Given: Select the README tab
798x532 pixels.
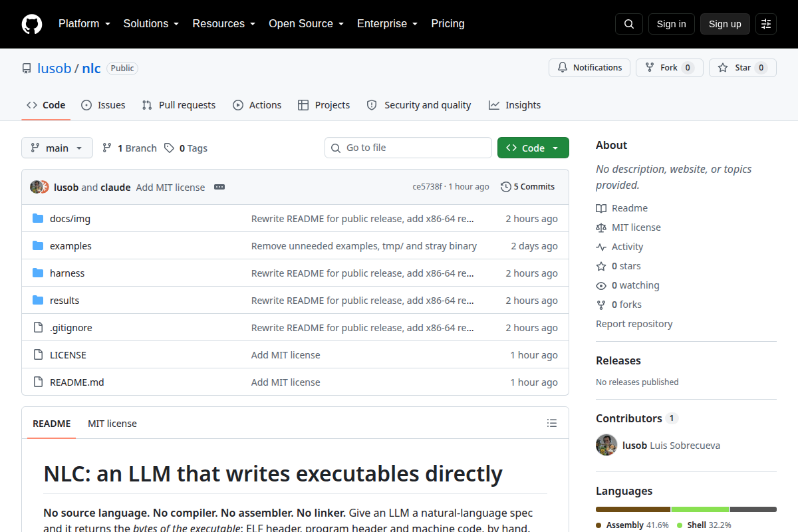Looking at the screenshot, I should tap(51, 424).
